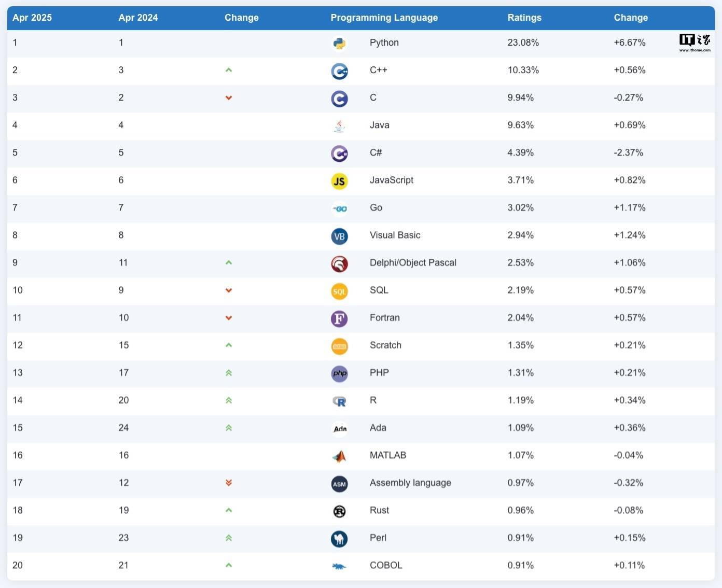Click the Programming Language column header
Viewport: 722px width, 588px height.
384,18
